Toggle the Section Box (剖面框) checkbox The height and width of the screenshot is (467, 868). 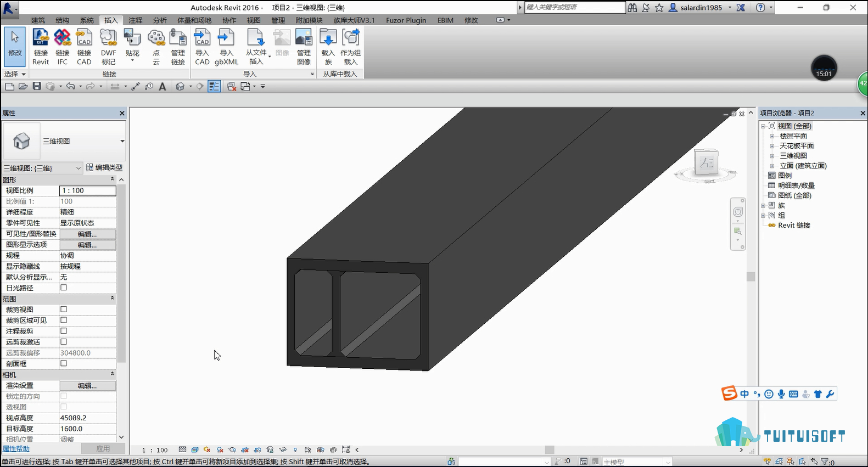click(x=64, y=363)
